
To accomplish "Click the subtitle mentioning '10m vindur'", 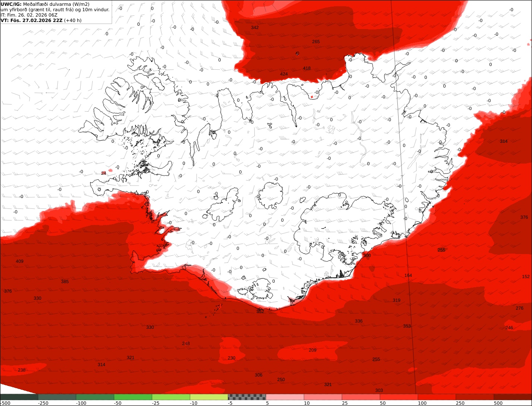I will pyautogui.click(x=55, y=10).
